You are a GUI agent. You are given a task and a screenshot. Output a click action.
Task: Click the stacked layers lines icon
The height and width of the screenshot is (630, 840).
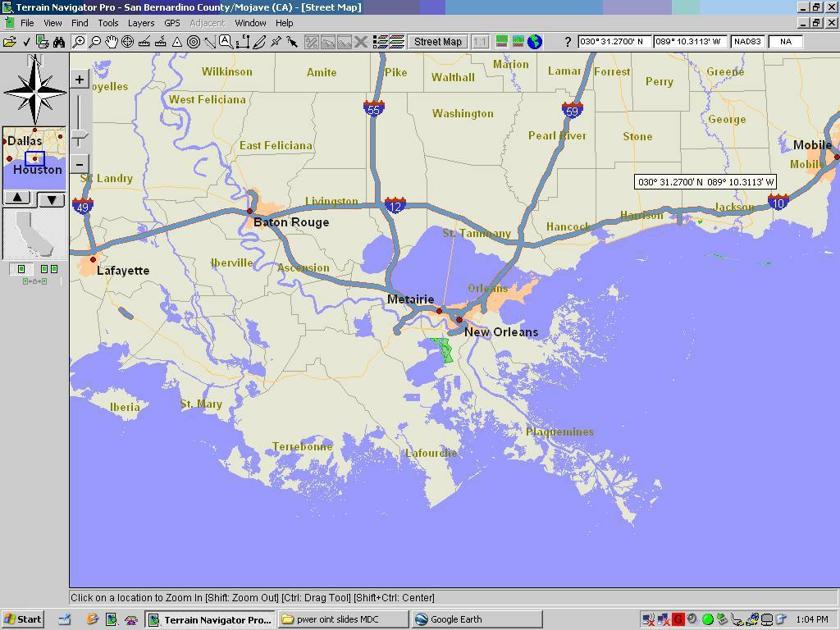pos(396,42)
